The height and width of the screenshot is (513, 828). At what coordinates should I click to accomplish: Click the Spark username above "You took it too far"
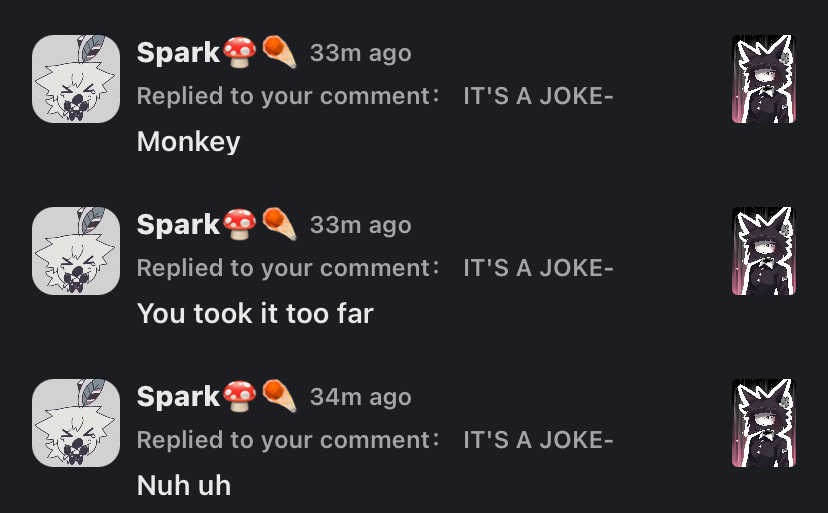point(178,225)
